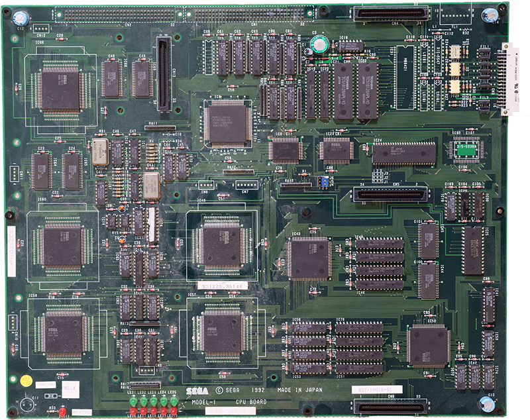
Task: Click the large SEGA chip labeled IC57
Action: [x=223, y=332]
